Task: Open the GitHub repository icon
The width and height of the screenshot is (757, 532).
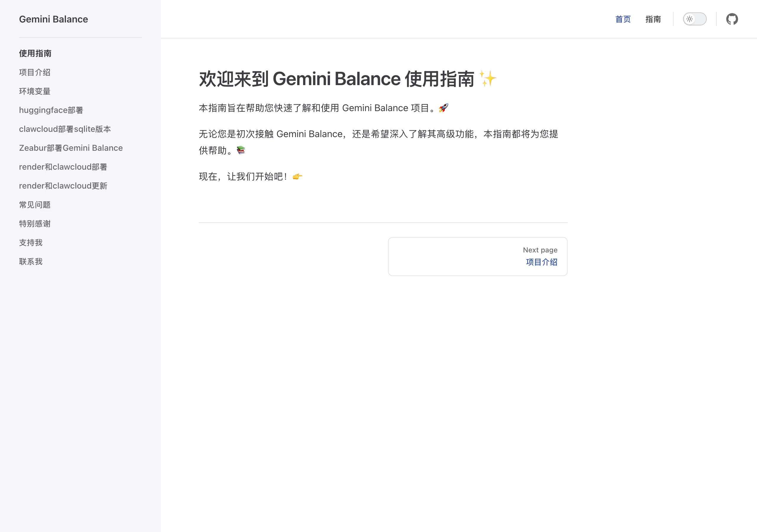Action: [x=732, y=19]
